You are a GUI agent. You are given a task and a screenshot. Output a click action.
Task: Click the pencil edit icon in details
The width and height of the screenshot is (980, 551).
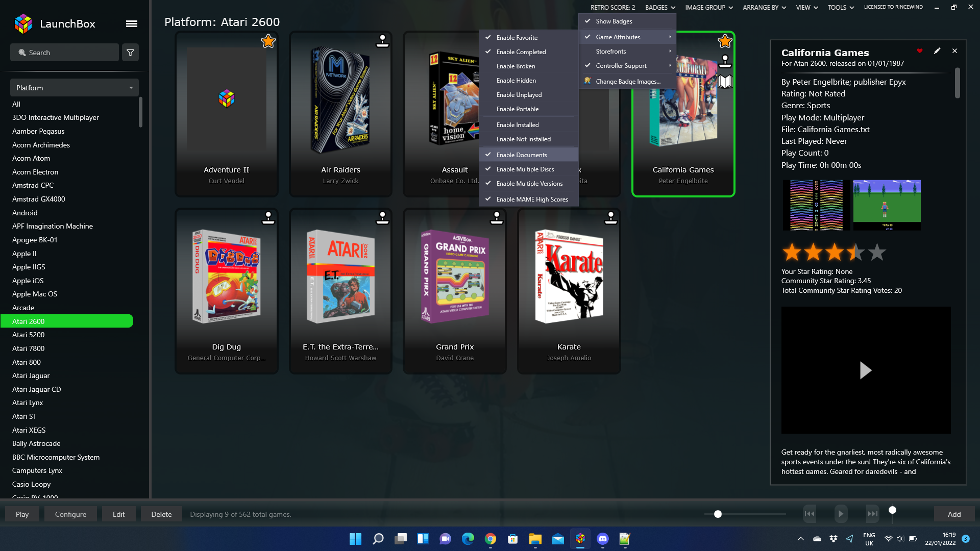pos(937,51)
